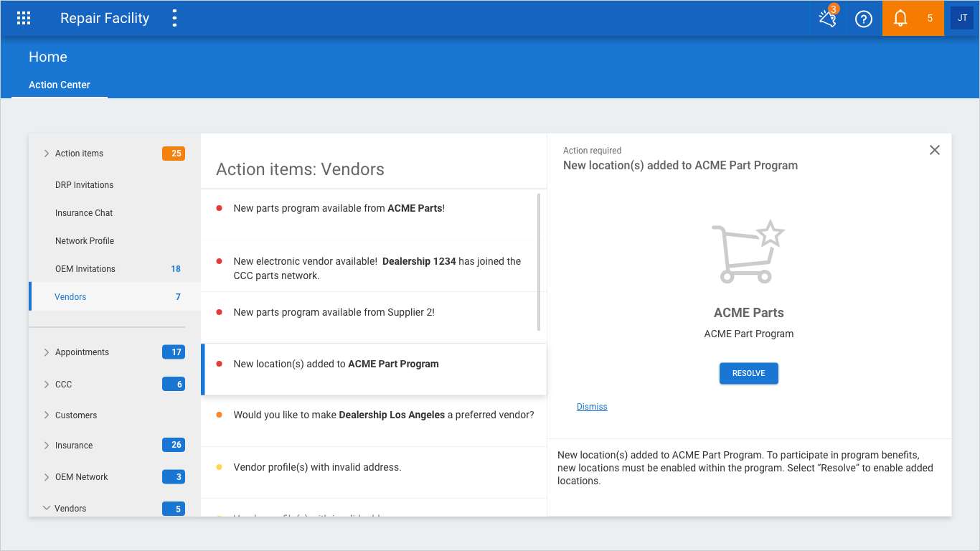The width and height of the screenshot is (980, 551).
Task: Open the help question mark icon
Action: point(864,19)
